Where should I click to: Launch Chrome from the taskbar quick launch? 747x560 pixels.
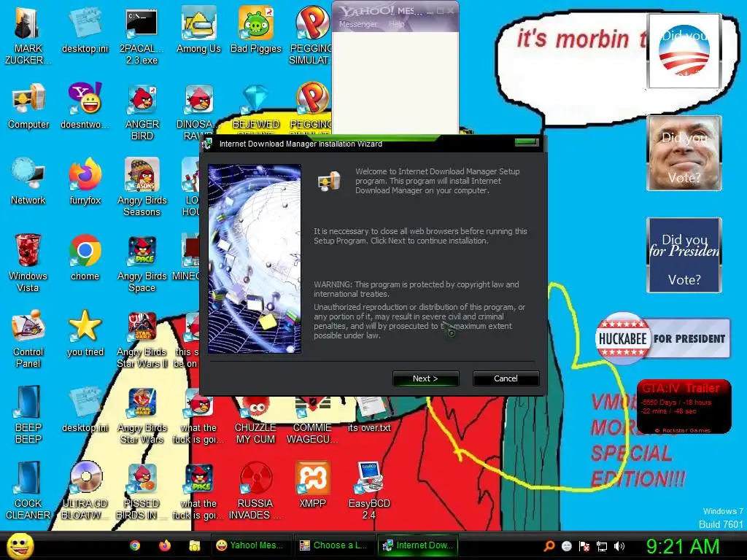(135, 545)
